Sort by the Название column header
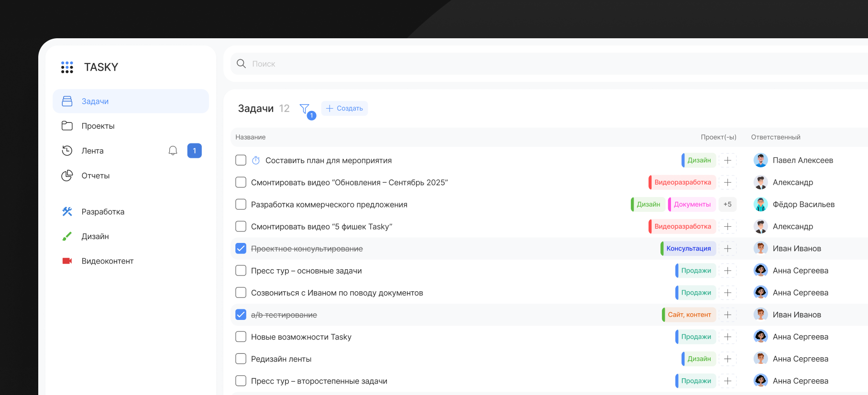Image resolution: width=868 pixels, height=395 pixels. pos(251,137)
